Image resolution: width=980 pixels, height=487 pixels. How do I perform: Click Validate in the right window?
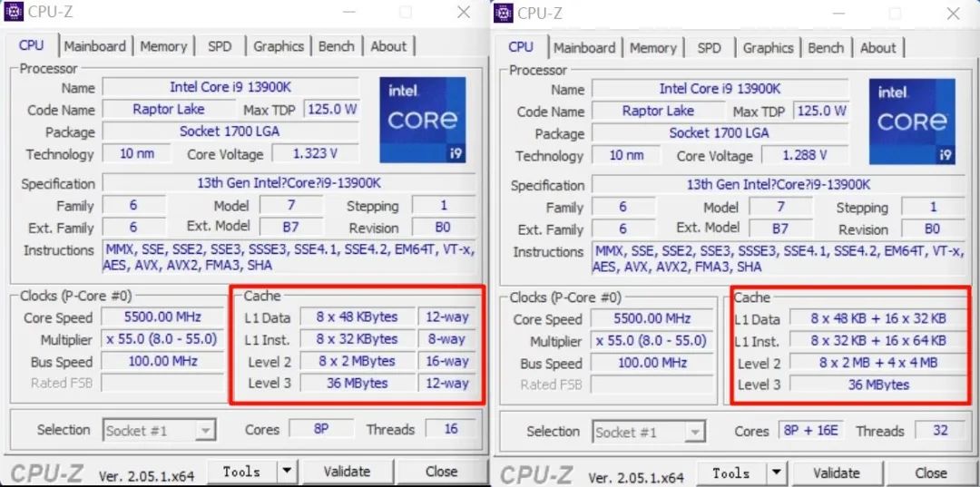point(837,473)
